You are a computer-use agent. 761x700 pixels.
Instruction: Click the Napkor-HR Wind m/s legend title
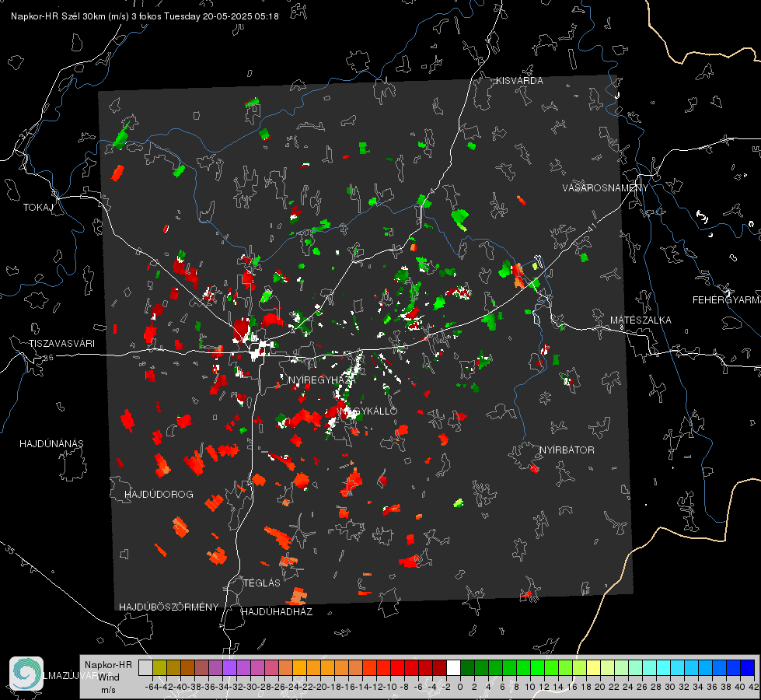click(x=108, y=677)
